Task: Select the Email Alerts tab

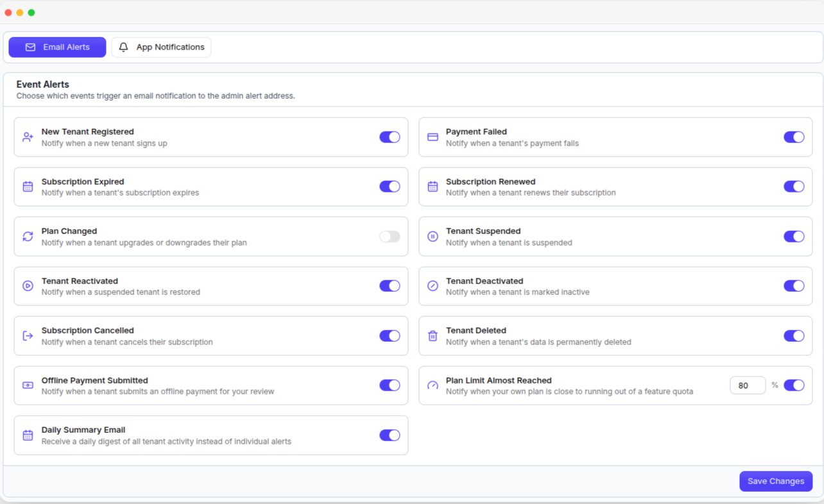Action: [57, 47]
